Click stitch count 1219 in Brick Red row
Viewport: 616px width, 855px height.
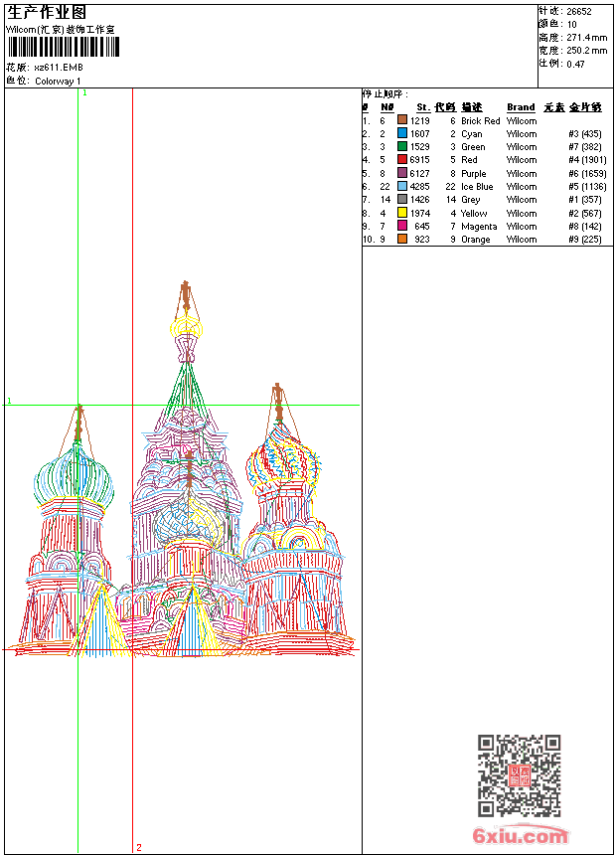click(x=419, y=121)
